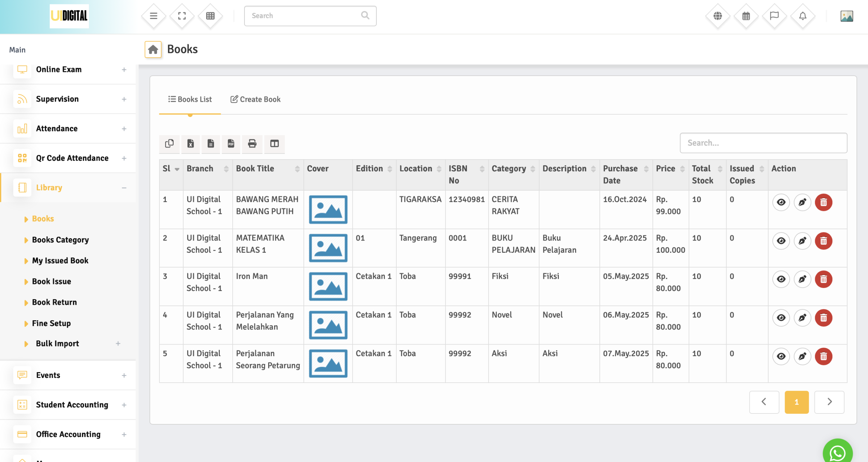Edit the MATEMATIKA KELAS 1 book
This screenshot has width=868, height=462.
802,241
